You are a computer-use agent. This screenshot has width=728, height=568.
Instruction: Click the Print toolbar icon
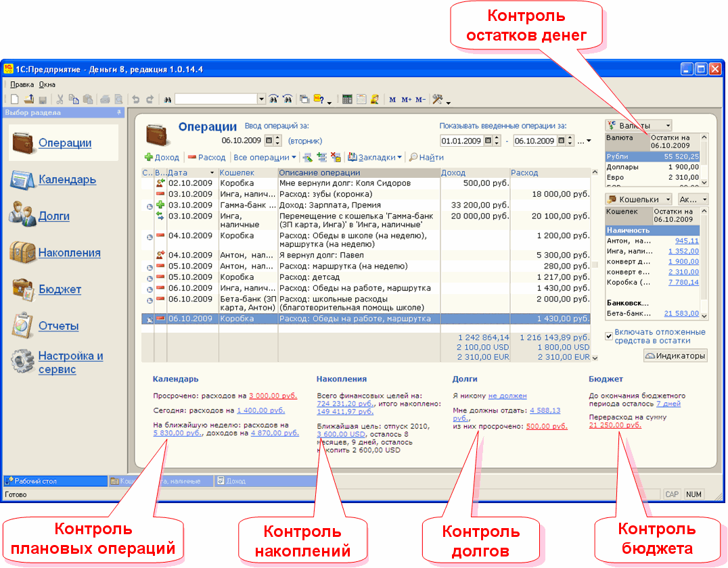[x=105, y=99]
